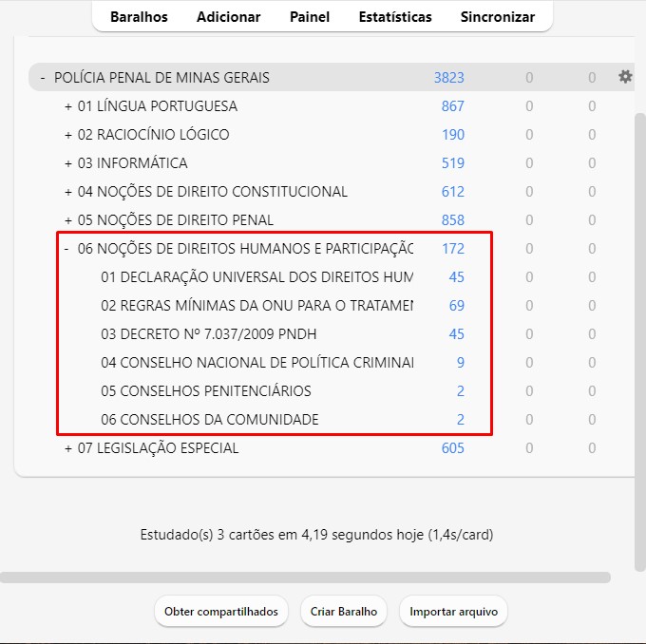Open 04 NOÇÕES DE DIREITO CONSTITUCIONAL deck

coord(213,192)
